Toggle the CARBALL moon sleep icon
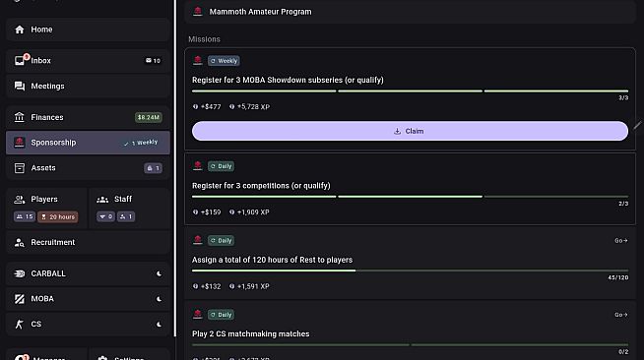This screenshot has height=360, width=644. point(159,273)
